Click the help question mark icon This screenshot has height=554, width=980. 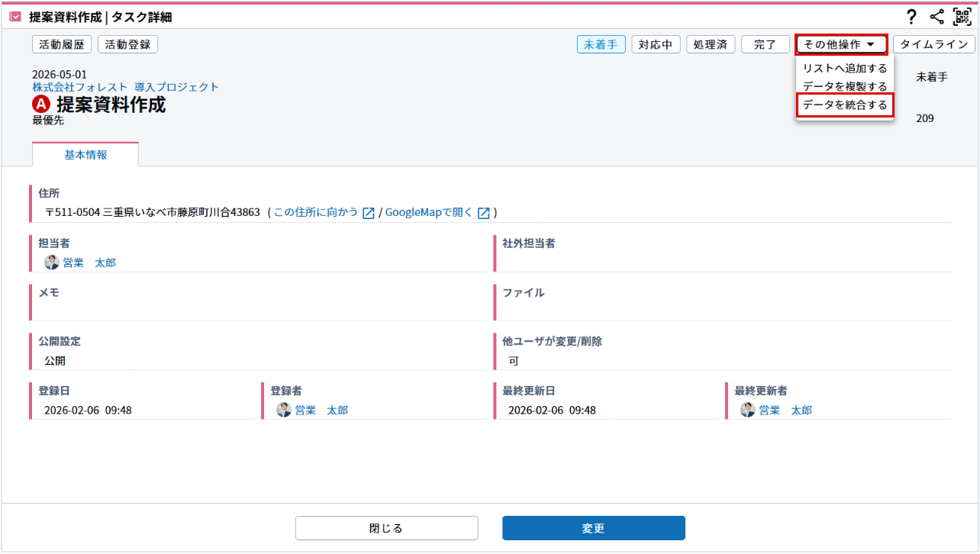pyautogui.click(x=911, y=17)
